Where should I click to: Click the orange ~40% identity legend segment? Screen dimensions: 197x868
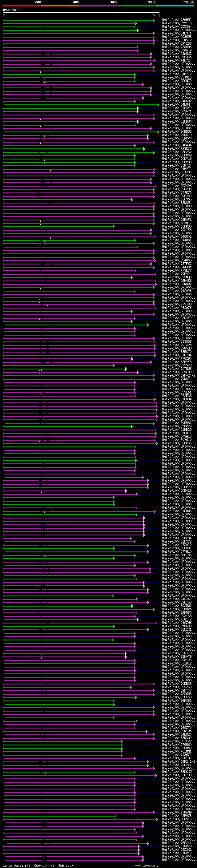61,6
